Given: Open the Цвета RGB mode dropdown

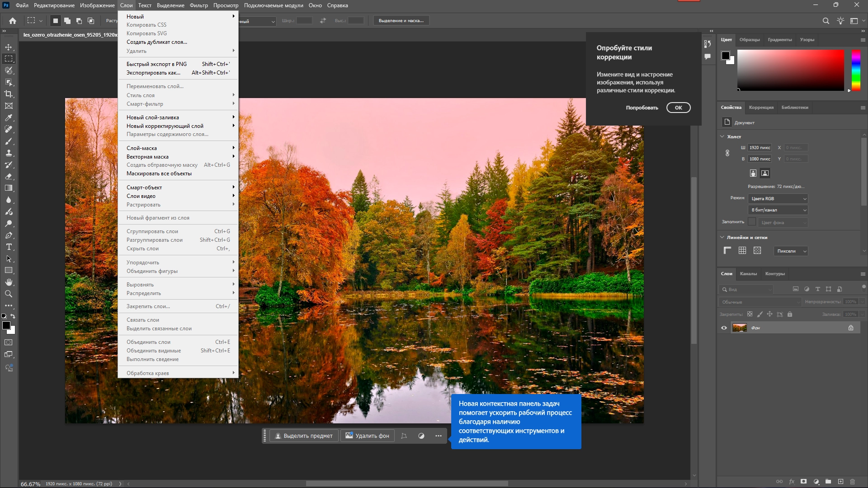Looking at the screenshot, I should 778,199.
